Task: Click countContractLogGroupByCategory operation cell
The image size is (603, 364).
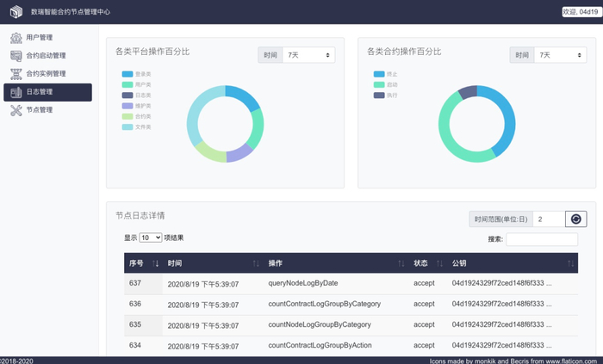Action: pos(325,304)
